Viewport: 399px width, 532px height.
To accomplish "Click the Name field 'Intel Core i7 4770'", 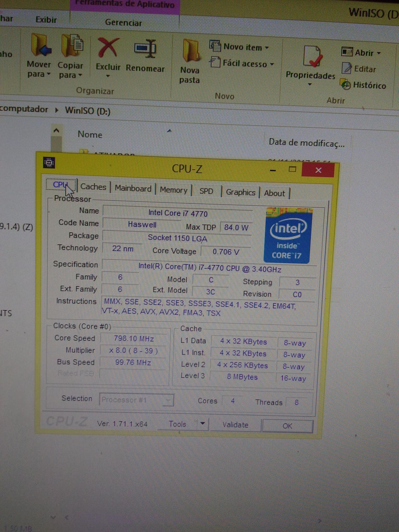I will click(178, 213).
